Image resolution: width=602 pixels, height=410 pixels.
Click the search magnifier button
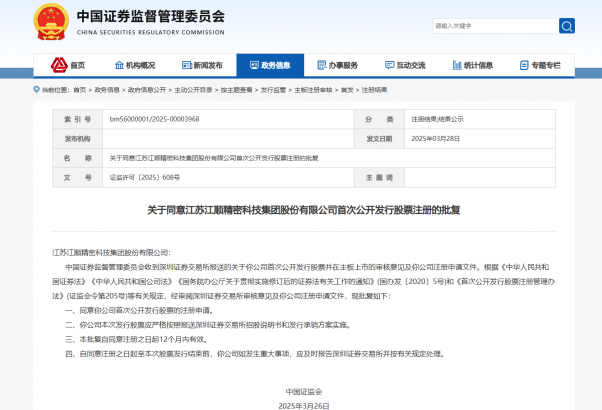(x=567, y=26)
